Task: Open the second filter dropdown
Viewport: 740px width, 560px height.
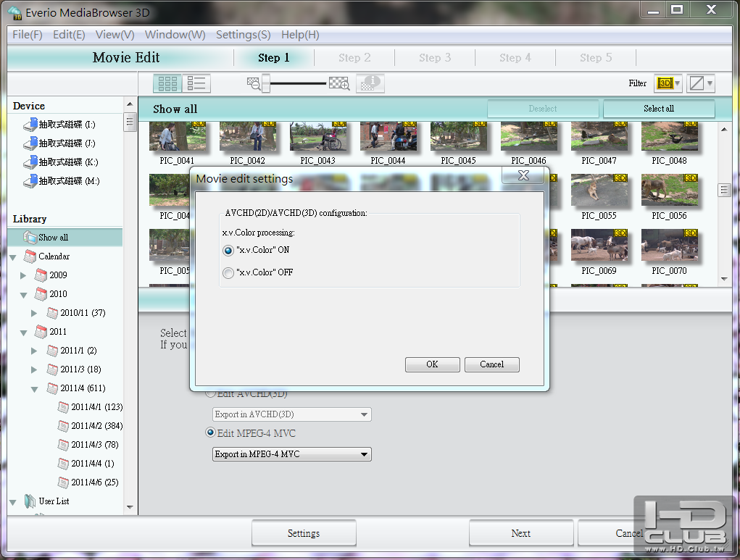Action: point(700,83)
